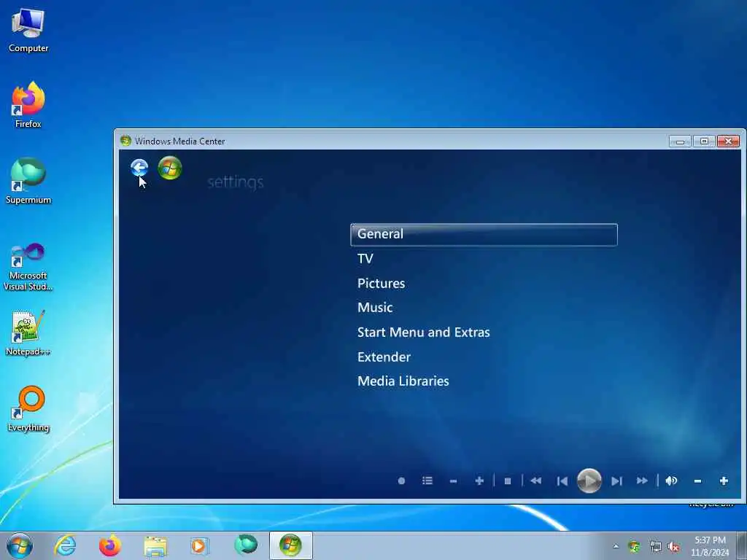Click the stop playback button
This screenshot has width=747, height=560.
508,481
